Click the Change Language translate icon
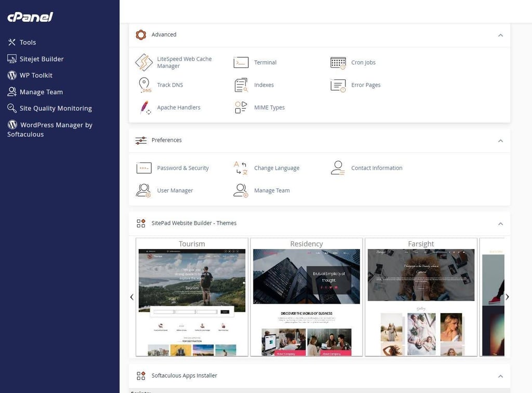532x393 pixels. 241,168
